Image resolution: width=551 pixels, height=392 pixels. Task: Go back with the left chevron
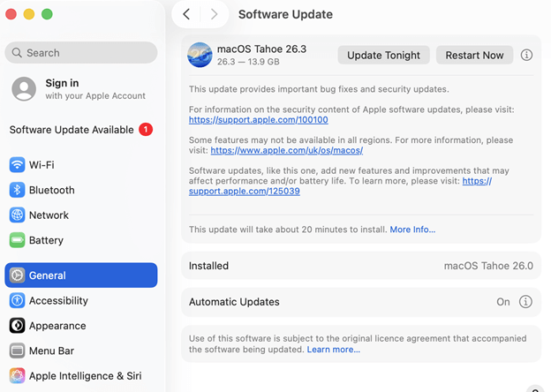186,14
